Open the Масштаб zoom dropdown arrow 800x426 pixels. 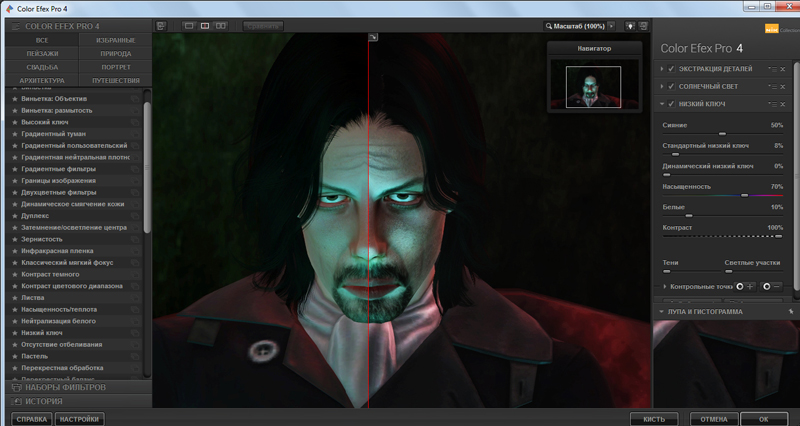pos(611,26)
